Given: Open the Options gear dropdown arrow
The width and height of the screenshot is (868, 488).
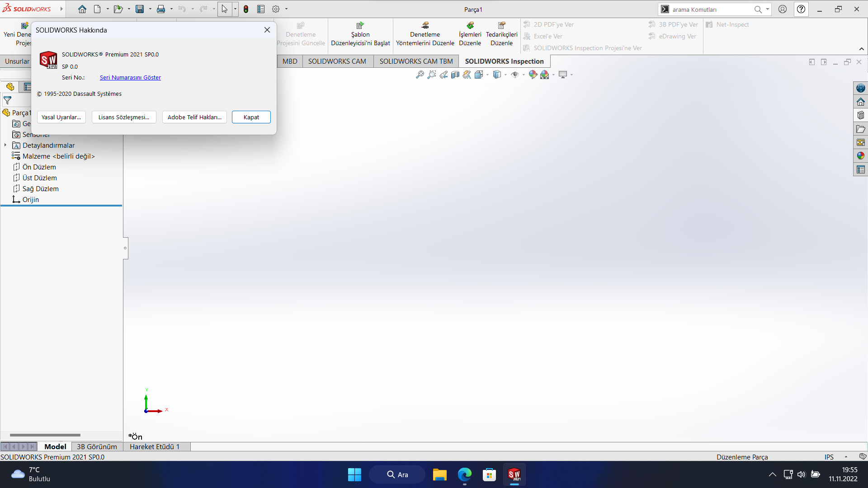Looking at the screenshot, I should pyautogui.click(x=286, y=9).
